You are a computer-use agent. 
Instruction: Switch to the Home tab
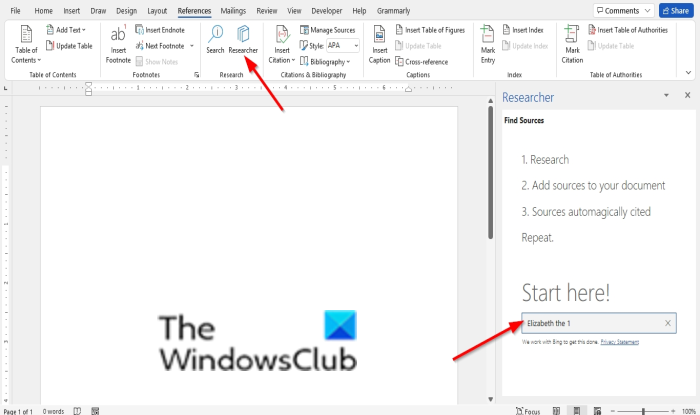43,11
